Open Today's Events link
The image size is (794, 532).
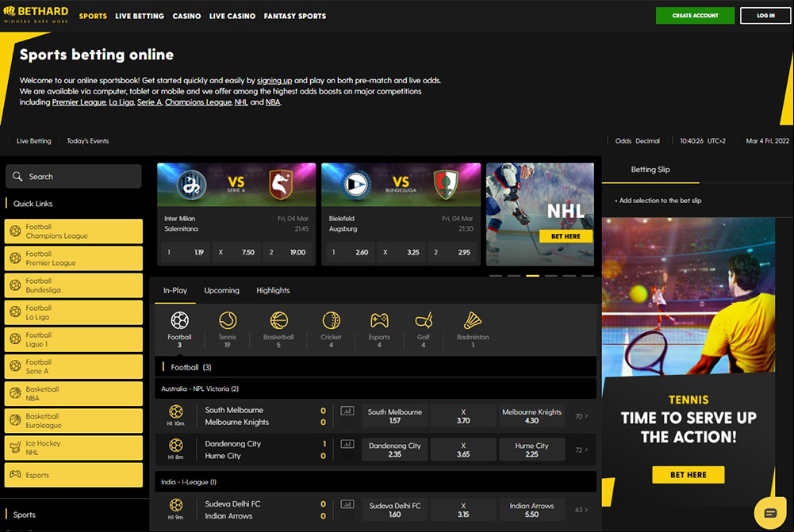(x=87, y=140)
